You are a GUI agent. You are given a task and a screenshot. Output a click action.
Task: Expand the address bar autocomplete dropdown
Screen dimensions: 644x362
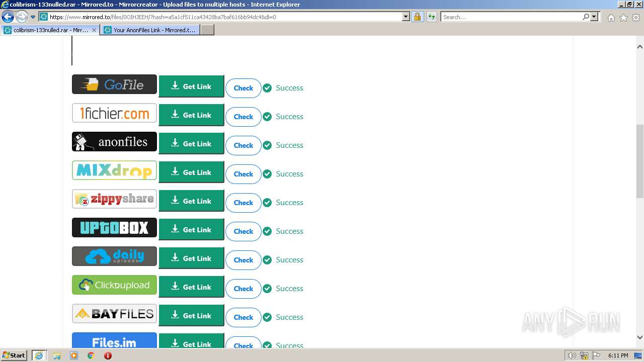coord(406,17)
